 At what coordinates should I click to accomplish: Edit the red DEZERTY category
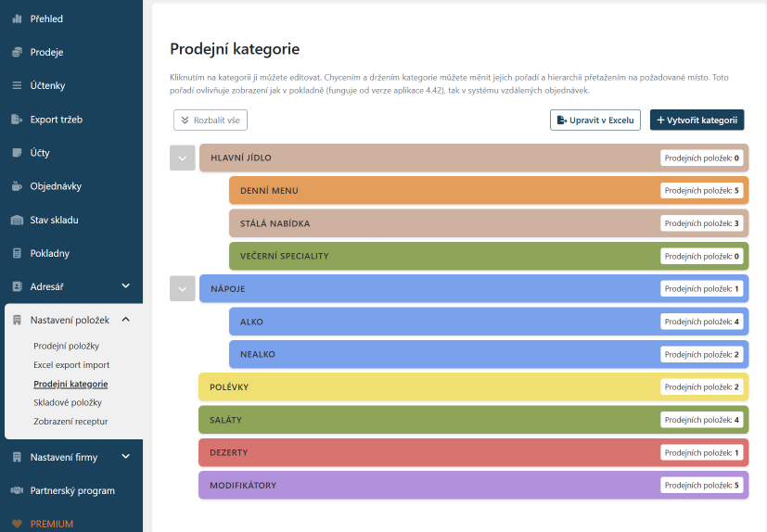point(474,453)
